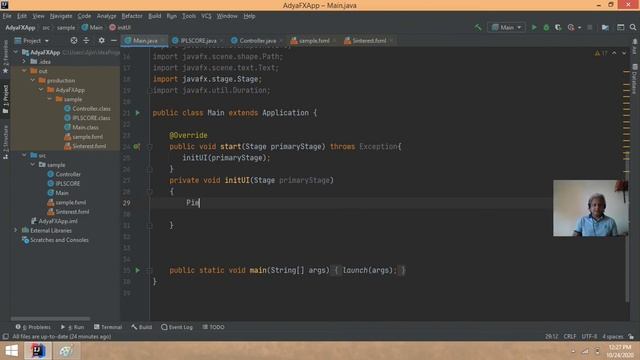
Task: Click the profiler run icon
Action: click(x=571, y=27)
